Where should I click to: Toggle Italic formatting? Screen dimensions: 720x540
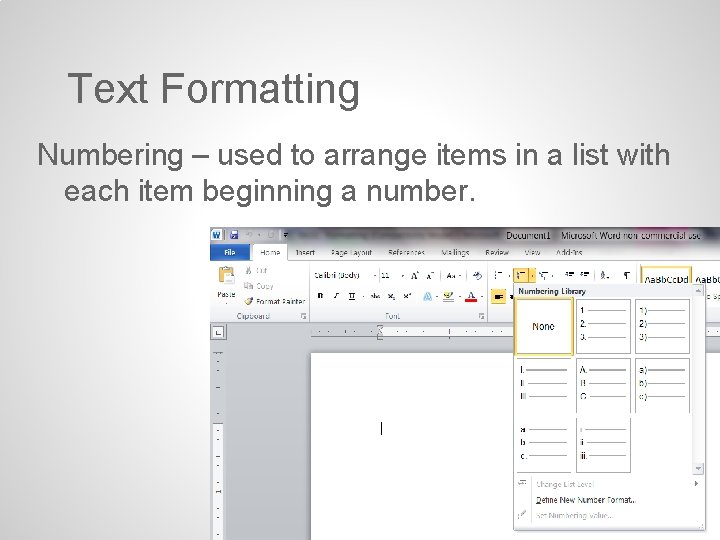(x=336, y=296)
